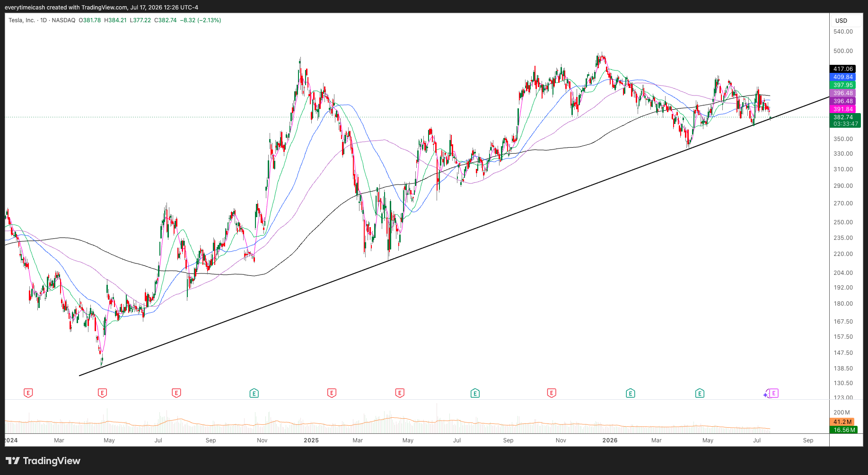The height and width of the screenshot is (475, 868).
Task: Open the October 2025 red earnings marker
Action: click(x=551, y=393)
